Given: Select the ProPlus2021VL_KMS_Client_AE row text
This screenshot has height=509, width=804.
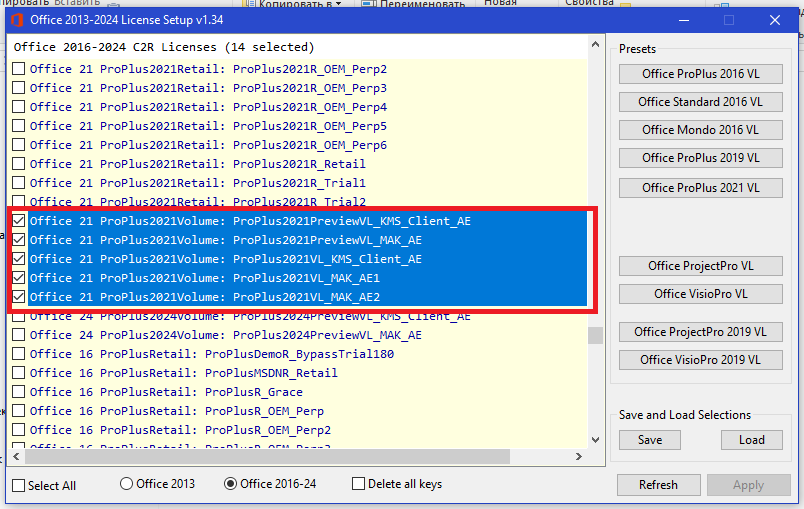Looking at the screenshot, I should click(226, 259).
